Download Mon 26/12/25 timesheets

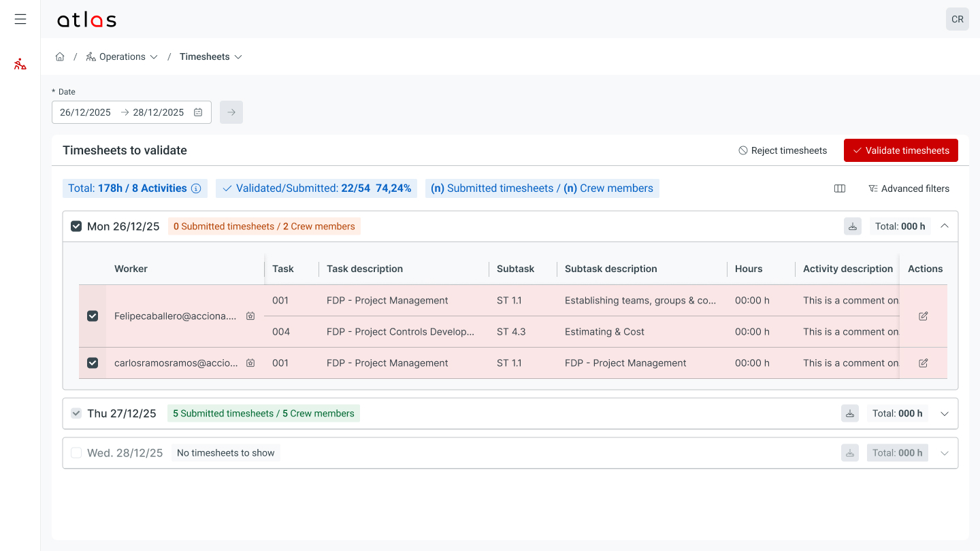click(x=853, y=227)
